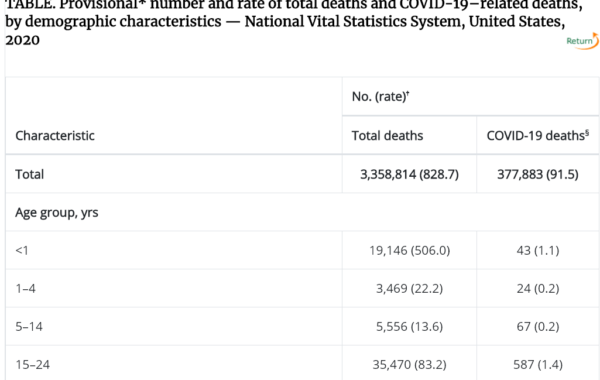This screenshot has height=380, width=600.
Task: Click the 3,358,814 (828.7) total deaths cell
Action: 409,174
